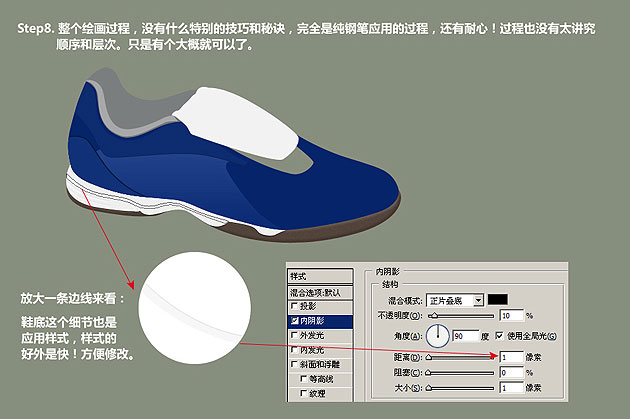Check the 纹理 texture option
This screenshot has width=630, height=419.
pos(303,395)
